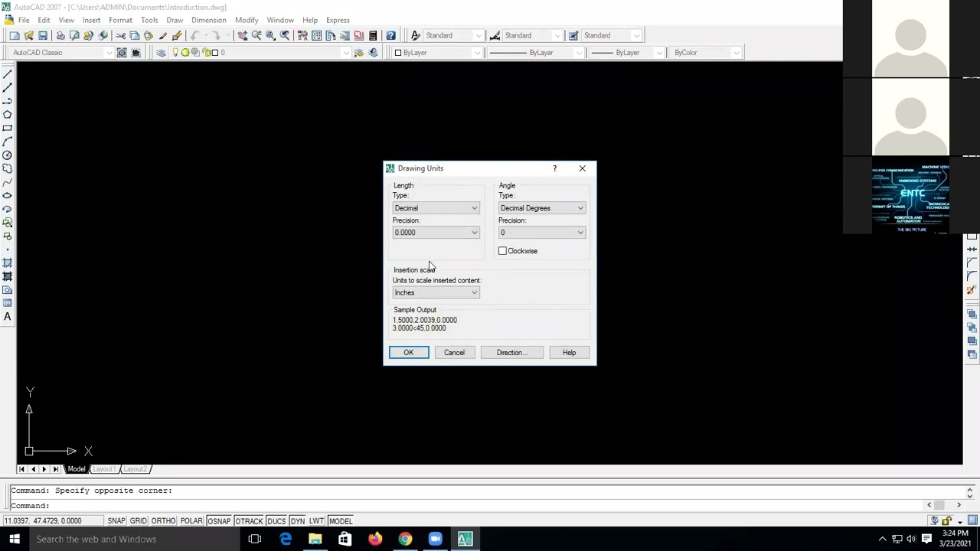The width and height of the screenshot is (980, 551).
Task: Open the Modify menu
Action: click(x=246, y=20)
